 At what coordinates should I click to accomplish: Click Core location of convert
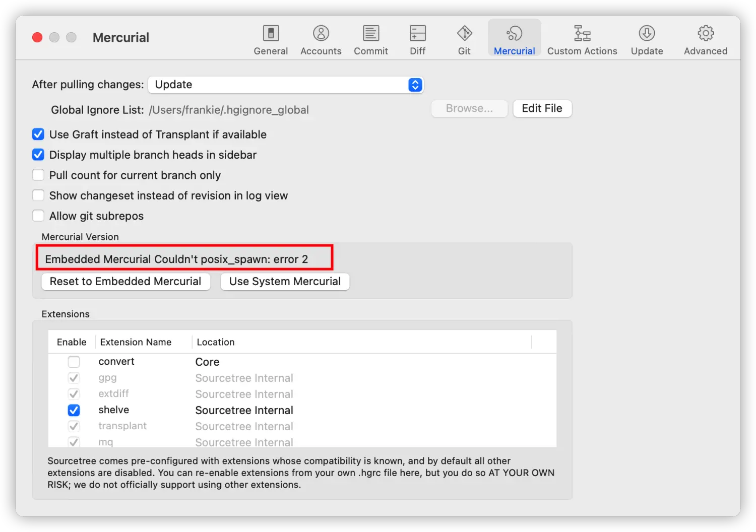tap(207, 362)
